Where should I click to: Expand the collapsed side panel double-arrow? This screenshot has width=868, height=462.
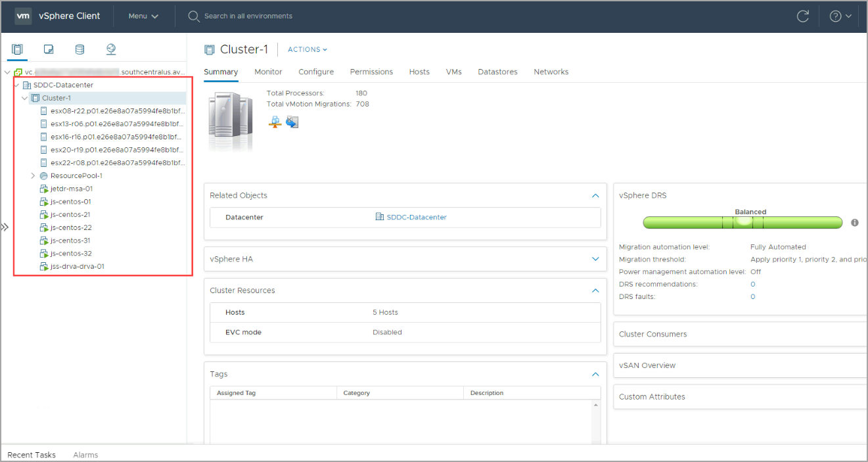coord(5,227)
